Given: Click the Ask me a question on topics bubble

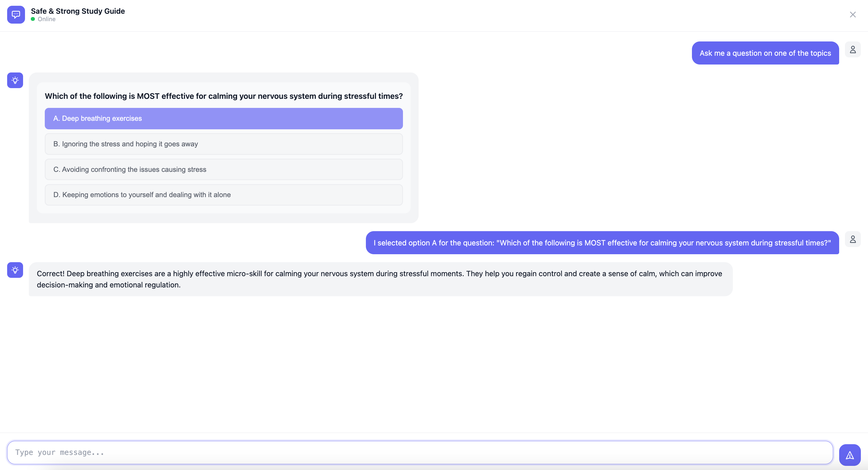Looking at the screenshot, I should 765,53.
